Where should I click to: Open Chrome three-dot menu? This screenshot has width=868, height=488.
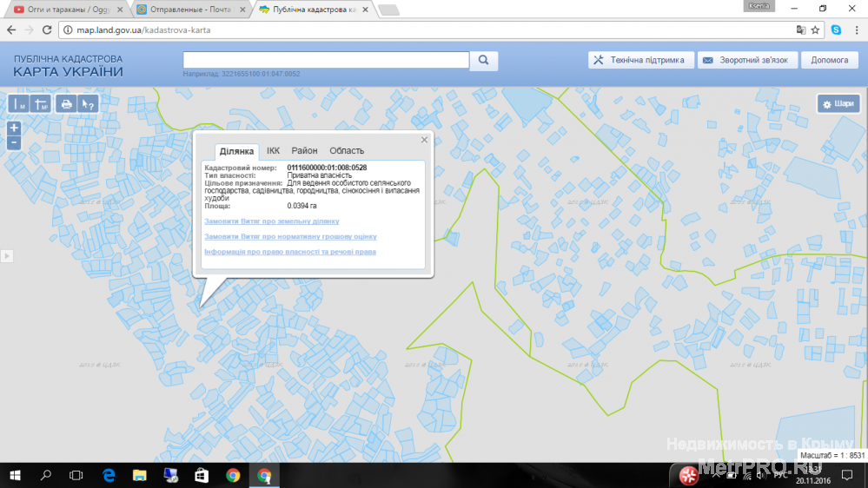[x=857, y=30]
